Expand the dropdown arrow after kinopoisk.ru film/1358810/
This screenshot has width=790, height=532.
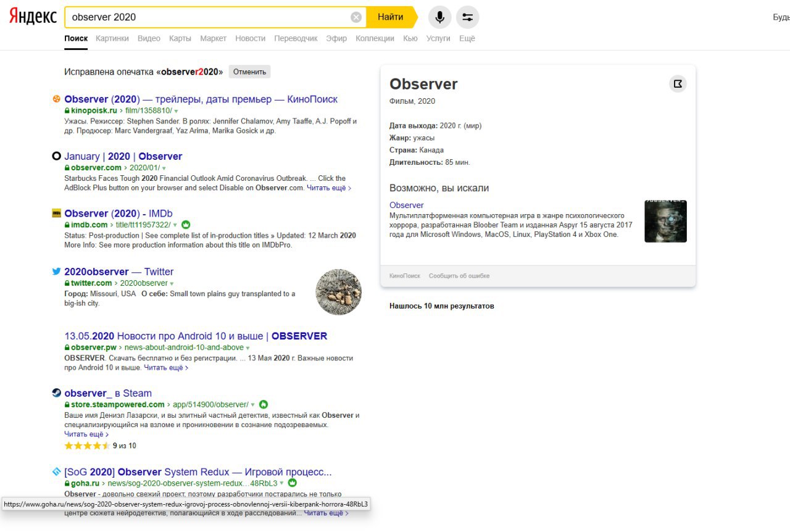(x=175, y=111)
